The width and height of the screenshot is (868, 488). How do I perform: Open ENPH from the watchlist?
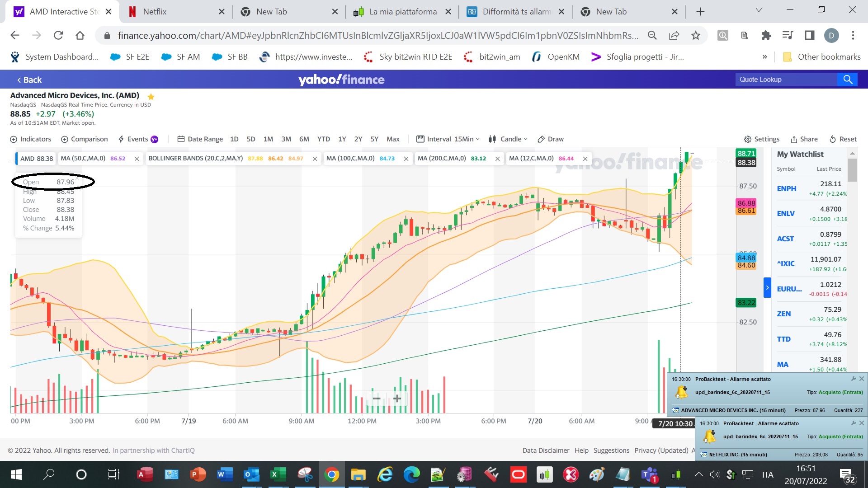786,189
